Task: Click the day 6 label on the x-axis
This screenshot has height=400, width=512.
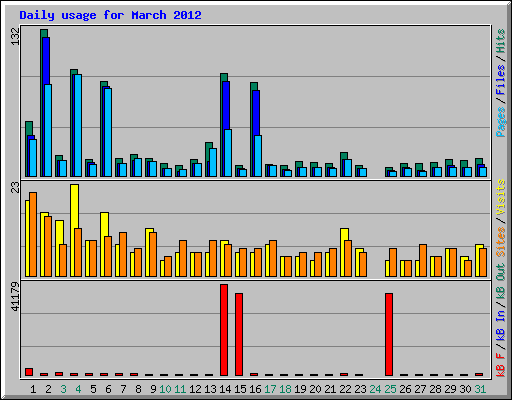Action: tap(108, 389)
